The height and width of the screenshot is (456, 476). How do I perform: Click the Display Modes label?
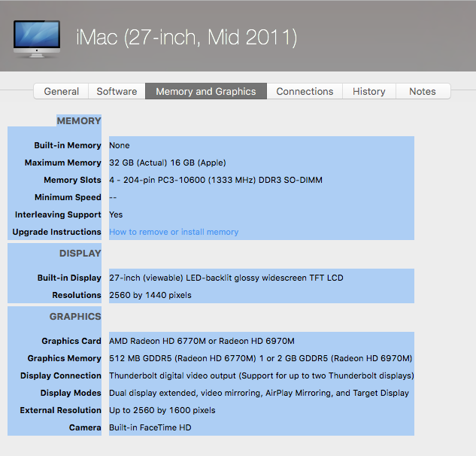(x=71, y=393)
